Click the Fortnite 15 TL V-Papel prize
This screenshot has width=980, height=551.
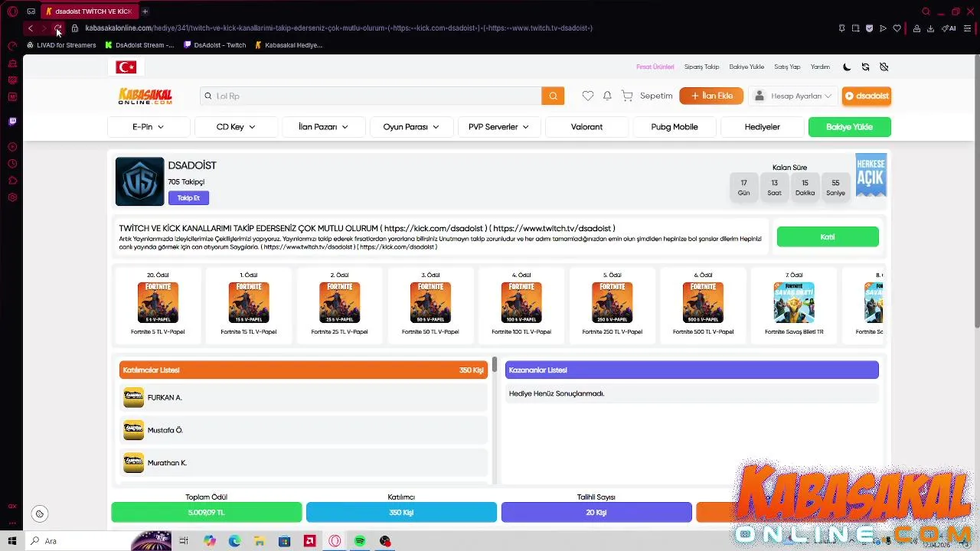coord(248,304)
